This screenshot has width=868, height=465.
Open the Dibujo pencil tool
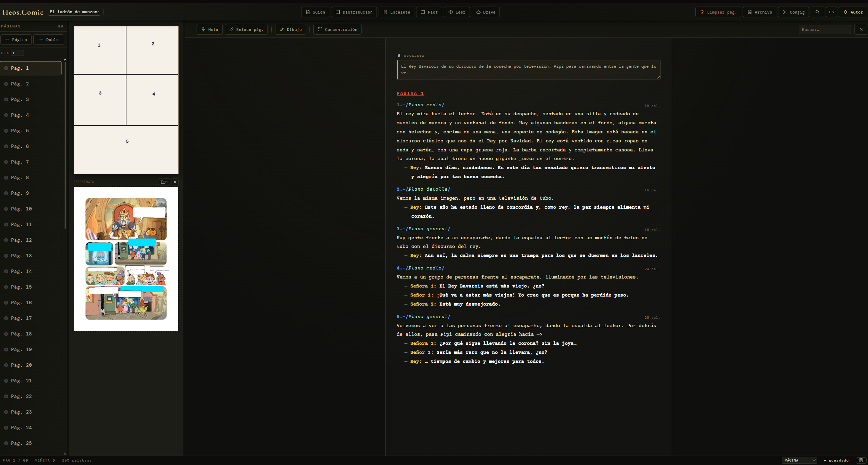coord(291,30)
